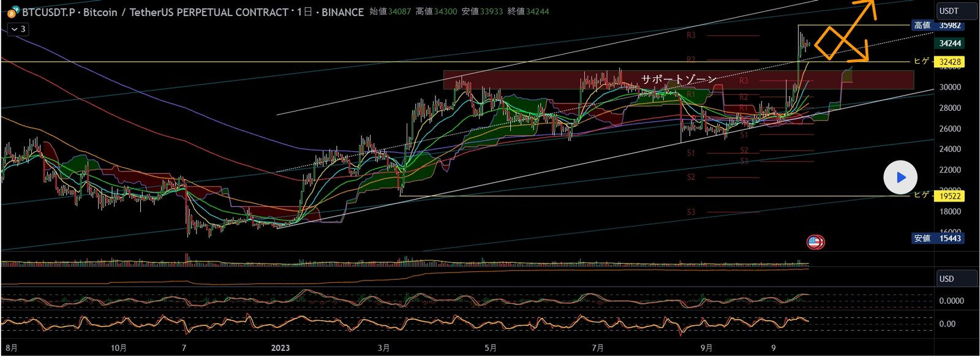Viewport: 980px width, 357px height.
Task: Click the 2023 label on time axis
Action: click(280, 348)
